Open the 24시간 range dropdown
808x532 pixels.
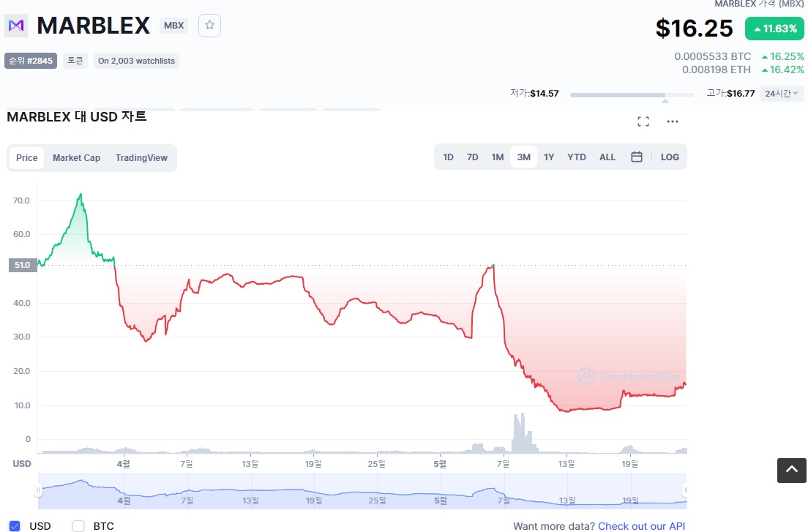[x=782, y=93]
